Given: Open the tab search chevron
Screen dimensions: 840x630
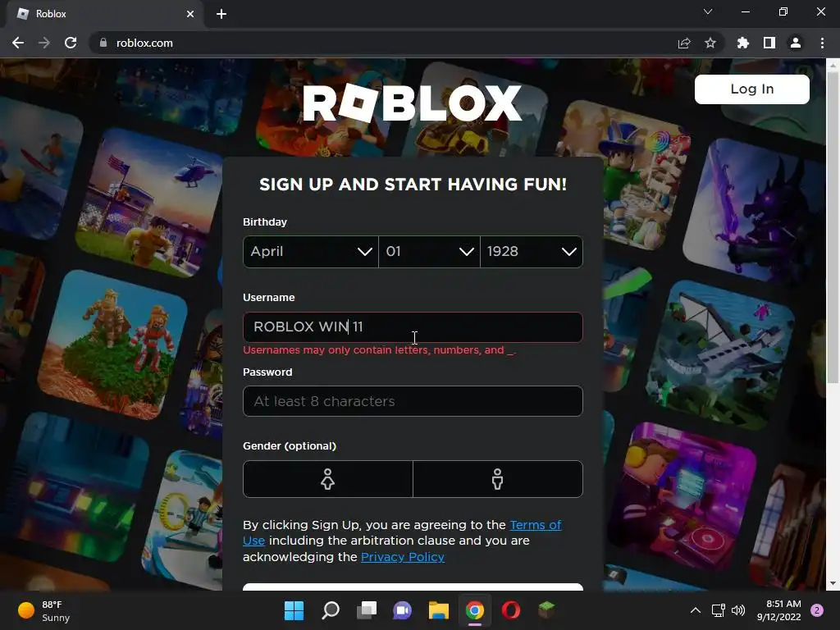Looking at the screenshot, I should point(708,11).
